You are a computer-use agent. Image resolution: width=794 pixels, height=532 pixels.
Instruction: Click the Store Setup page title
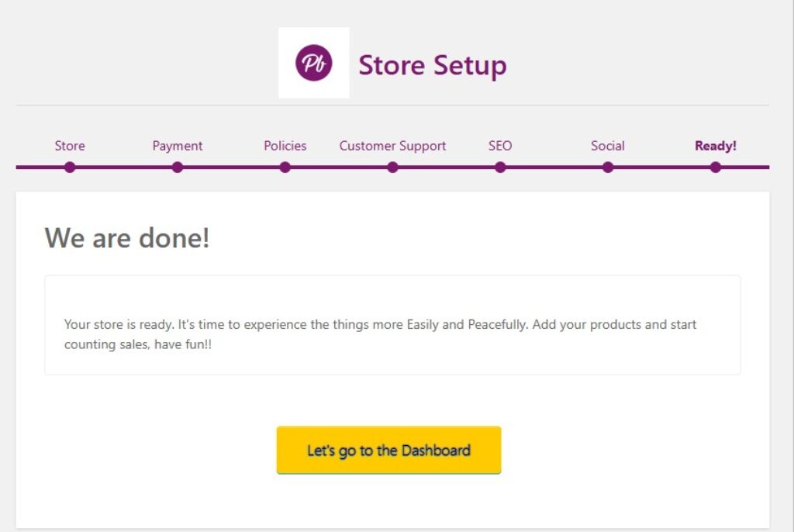pyautogui.click(x=432, y=65)
